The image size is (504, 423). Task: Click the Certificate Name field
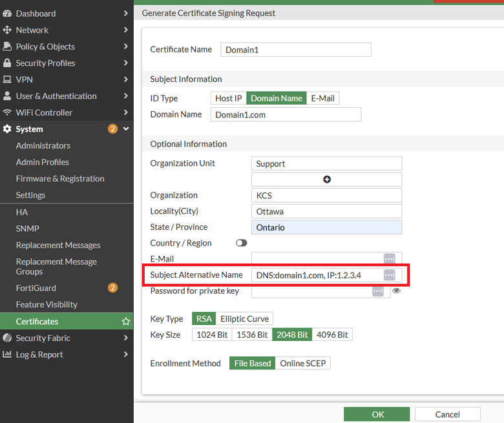click(296, 50)
